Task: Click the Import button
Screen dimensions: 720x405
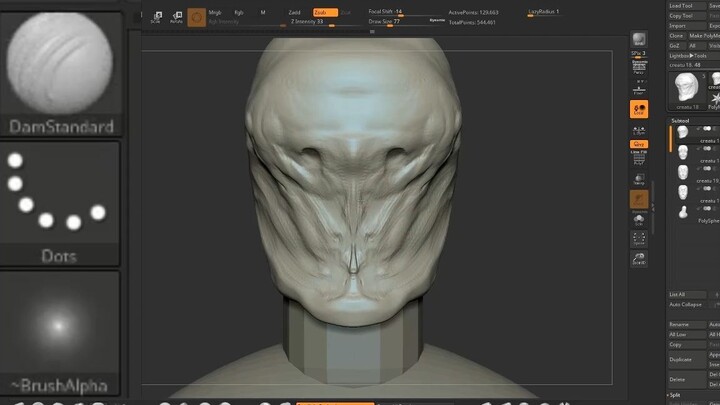Action: pos(686,26)
